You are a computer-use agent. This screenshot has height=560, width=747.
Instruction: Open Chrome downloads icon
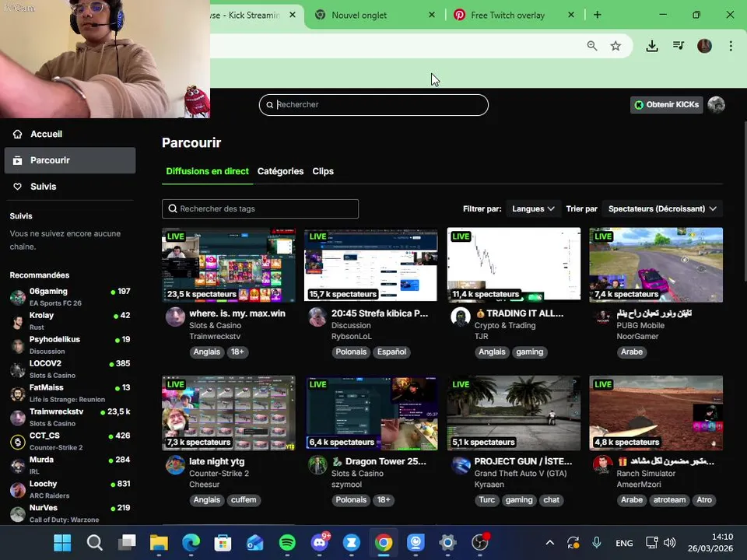click(652, 46)
